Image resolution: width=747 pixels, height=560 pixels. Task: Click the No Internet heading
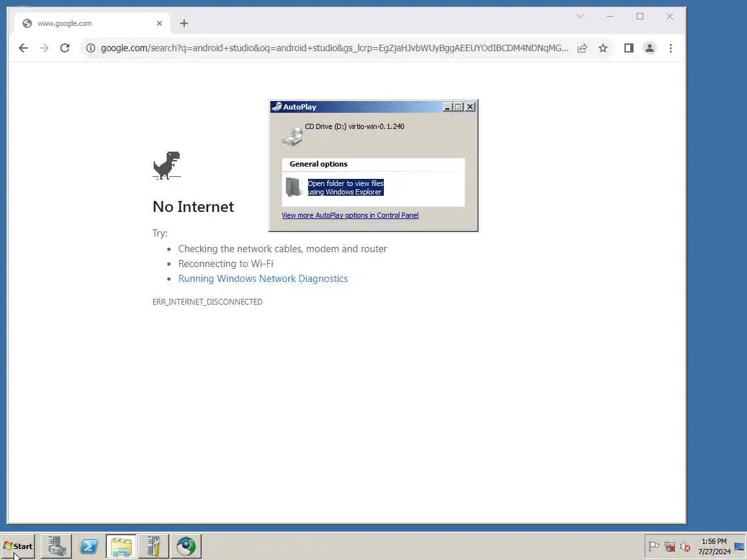point(193,207)
